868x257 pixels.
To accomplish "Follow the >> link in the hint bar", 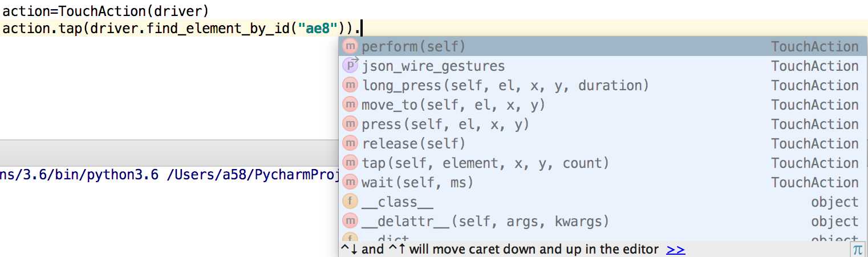I will [x=675, y=250].
